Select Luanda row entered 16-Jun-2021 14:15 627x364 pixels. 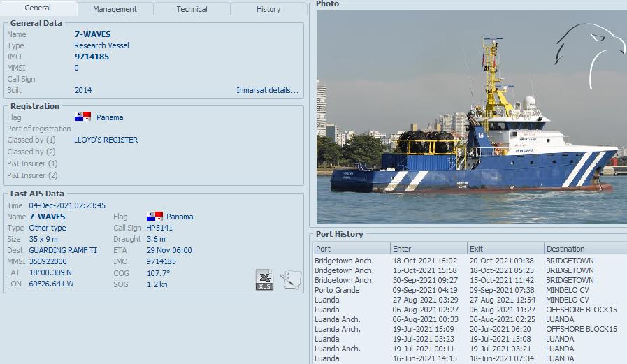pyautogui.click(x=470, y=358)
